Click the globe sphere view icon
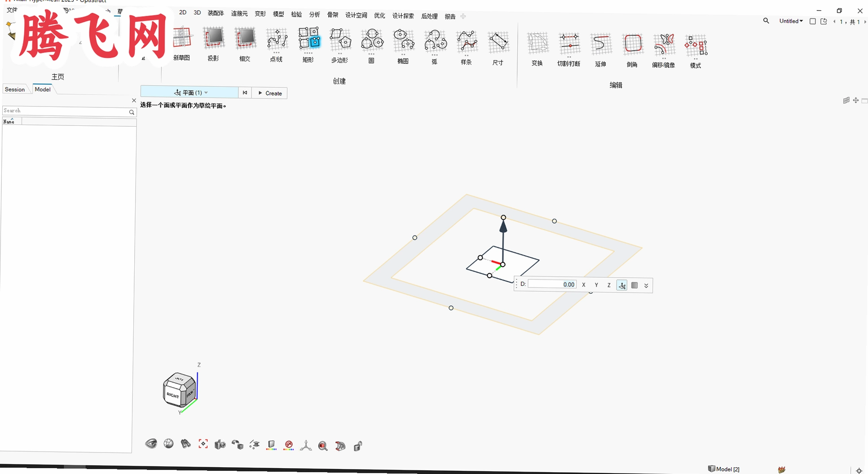The height and width of the screenshot is (474, 868). pos(169,444)
